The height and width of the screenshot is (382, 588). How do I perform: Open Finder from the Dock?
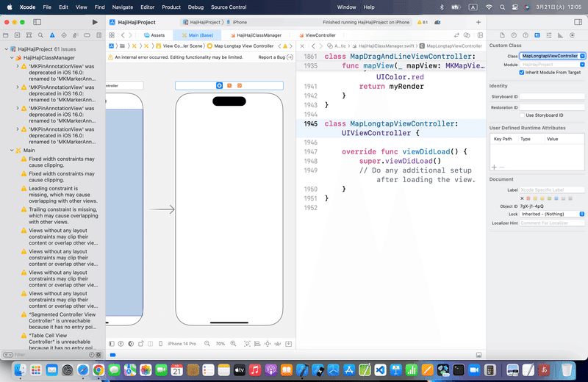pos(21,370)
